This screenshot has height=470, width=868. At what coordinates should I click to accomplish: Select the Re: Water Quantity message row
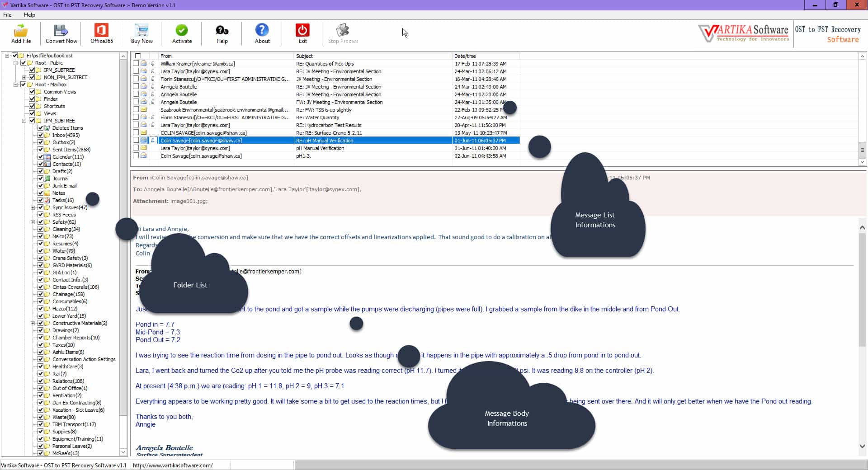point(325,117)
